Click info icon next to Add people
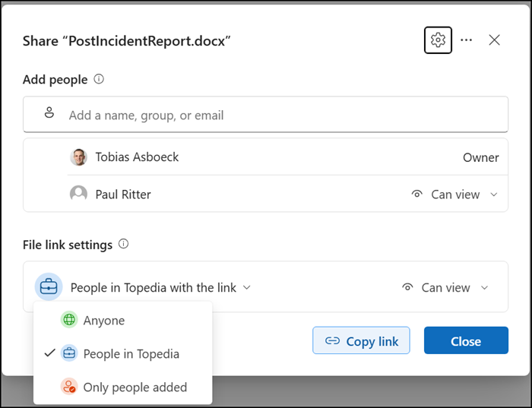The width and height of the screenshot is (532, 408). tap(99, 79)
